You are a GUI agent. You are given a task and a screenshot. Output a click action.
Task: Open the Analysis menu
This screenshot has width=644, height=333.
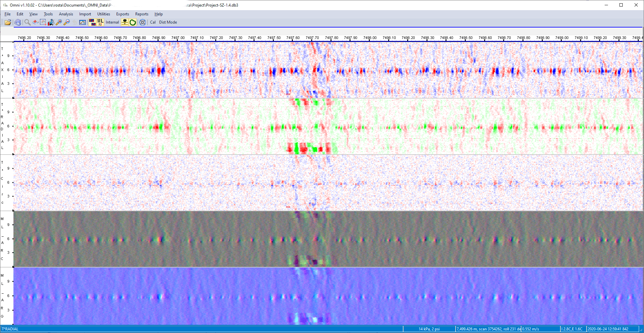(x=66, y=14)
